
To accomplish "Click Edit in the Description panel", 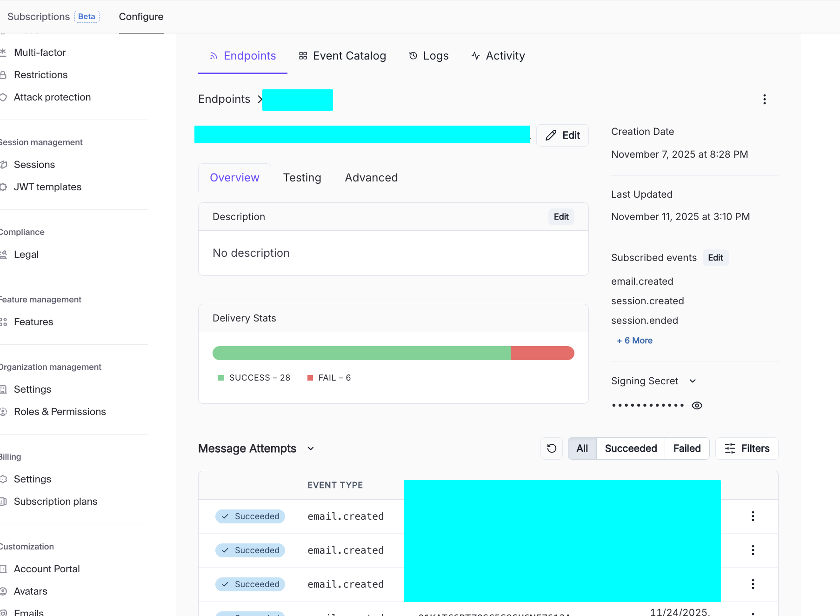I will tap(561, 217).
